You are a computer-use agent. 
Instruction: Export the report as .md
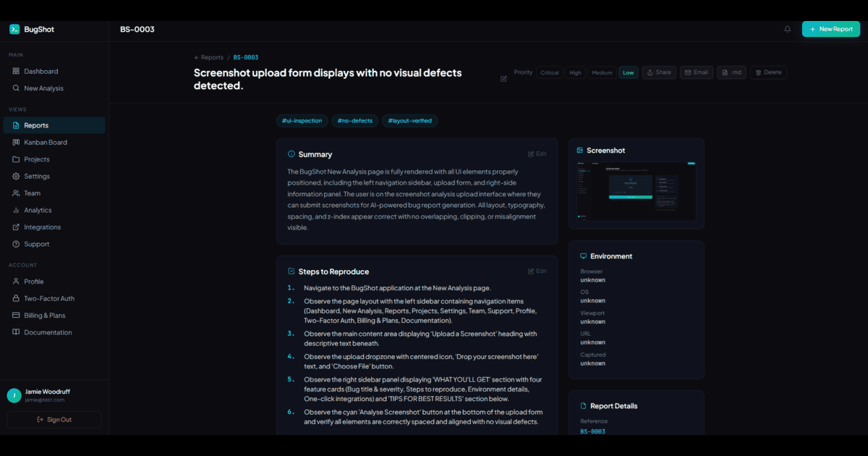731,72
